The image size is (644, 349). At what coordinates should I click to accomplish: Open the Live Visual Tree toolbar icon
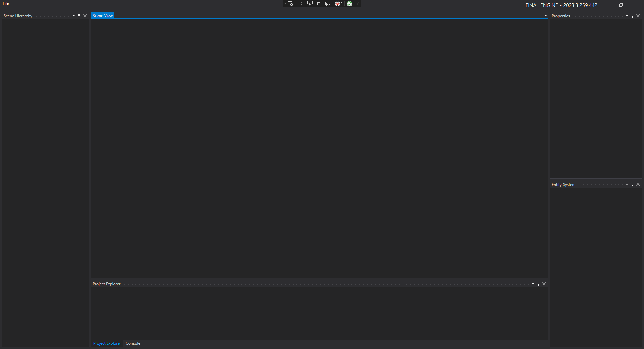[290, 4]
